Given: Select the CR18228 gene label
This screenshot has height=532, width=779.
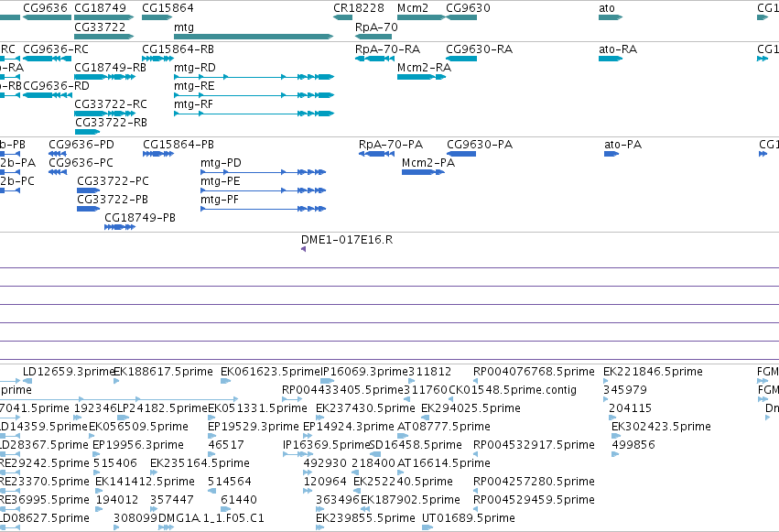Looking at the screenshot, I should pos(359,8).
